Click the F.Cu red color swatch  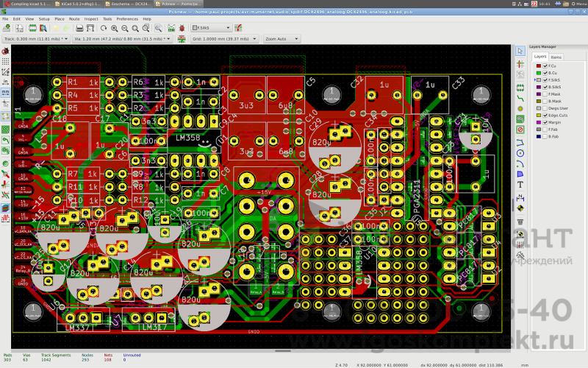pos(539,66)
